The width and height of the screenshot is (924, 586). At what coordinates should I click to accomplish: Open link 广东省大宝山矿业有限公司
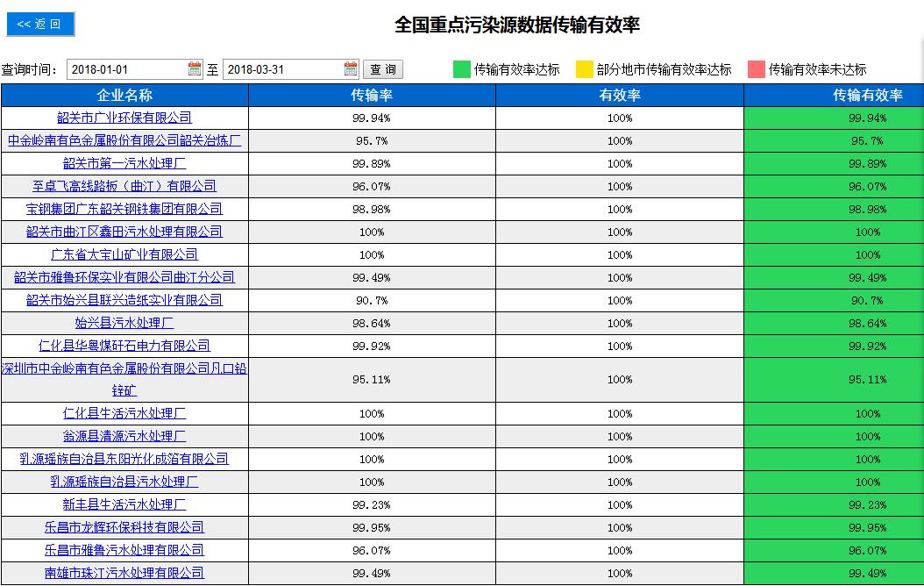pyautogui.click(x=124, y=254)
